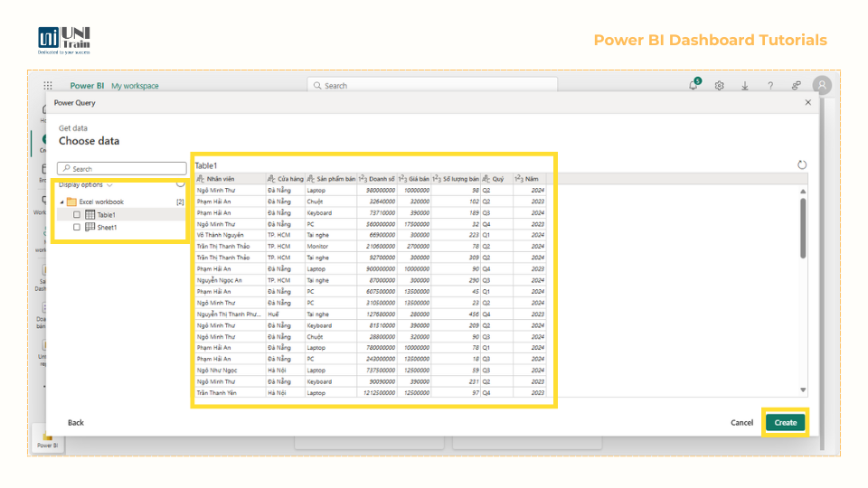This screenshot has width=868, height=488.
Task: Click the Sheet1 sheet icon
Action: (x=90, y=228)
